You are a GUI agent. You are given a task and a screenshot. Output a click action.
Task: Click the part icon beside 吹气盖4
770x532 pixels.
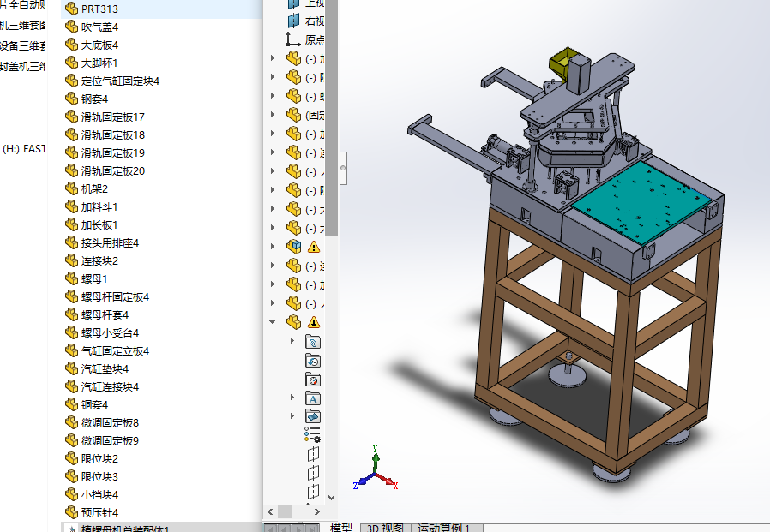click(72, 27)
